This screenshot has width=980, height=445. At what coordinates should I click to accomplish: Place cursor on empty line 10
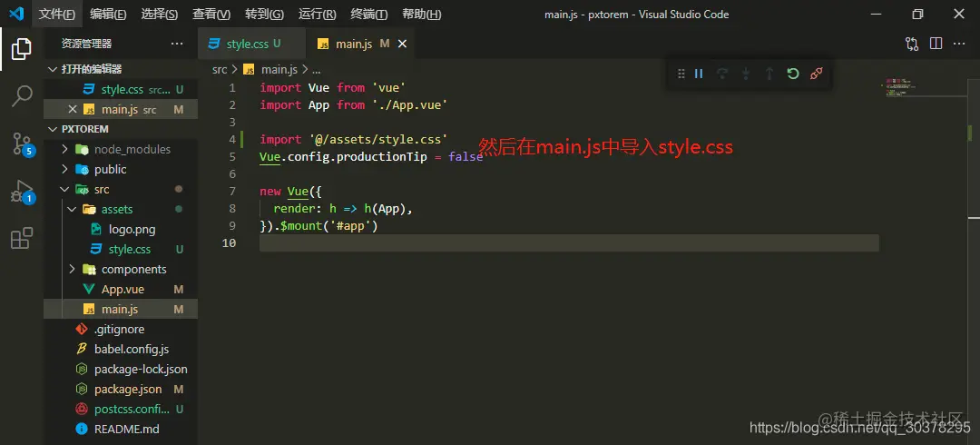coord(569,242)
